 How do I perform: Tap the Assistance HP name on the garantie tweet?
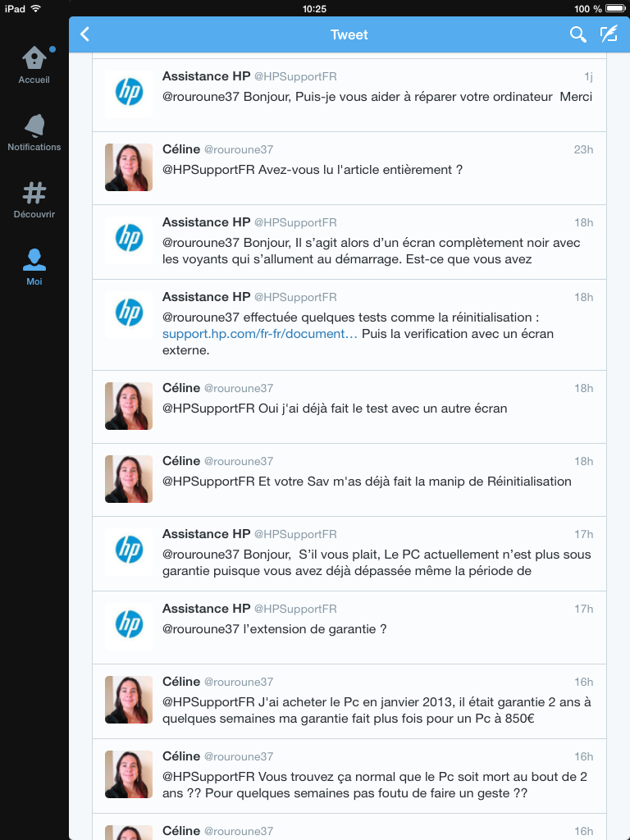[x=206, y=533]
